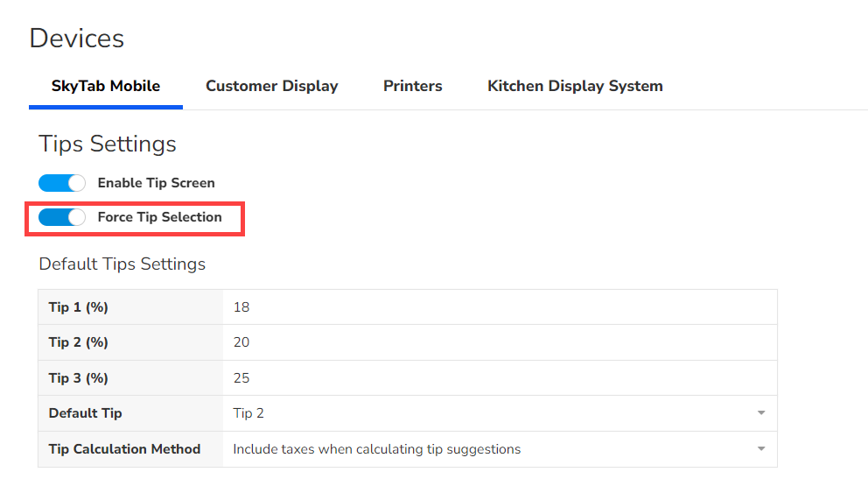Screen dimensions: 868x486
Task: Click the "Default Tip" row label
Action: (x=85, y=413)
